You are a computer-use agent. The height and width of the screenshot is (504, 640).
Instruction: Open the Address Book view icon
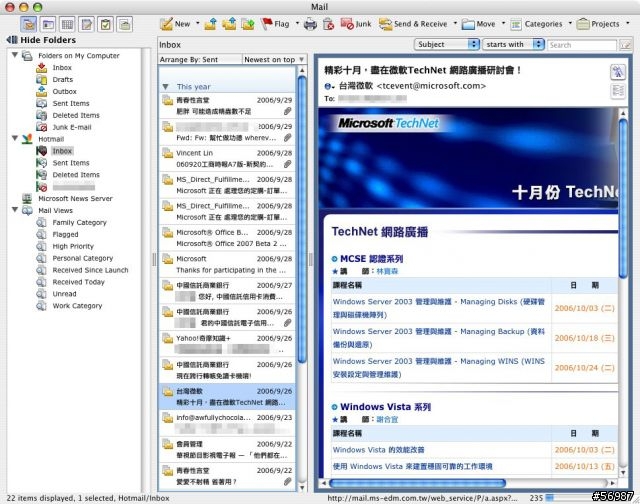[48, 24]
